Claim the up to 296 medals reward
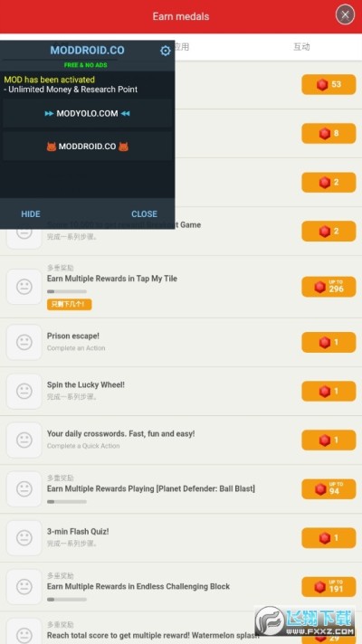The image size is (362, 644). (329, 287)
